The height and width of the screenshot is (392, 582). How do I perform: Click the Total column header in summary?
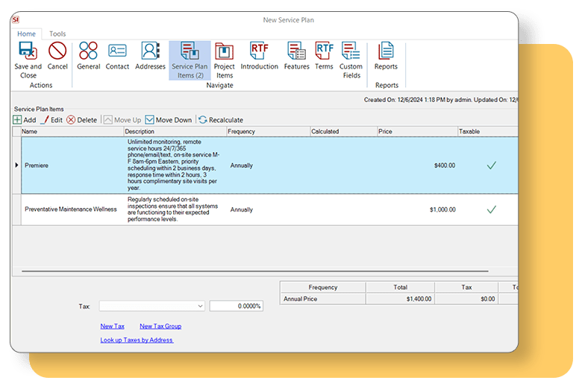pos(400,287)
